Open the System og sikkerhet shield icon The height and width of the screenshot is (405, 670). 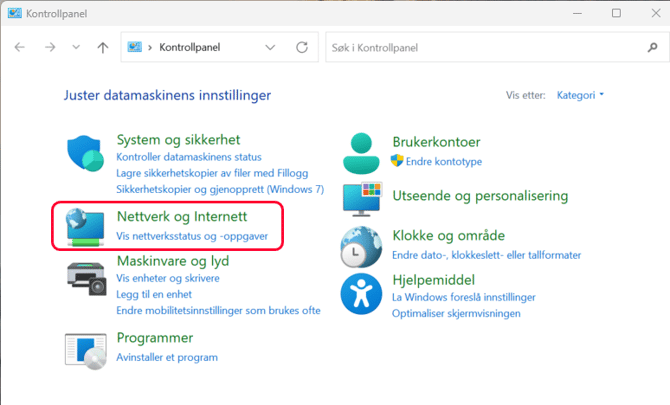click(85, 153)
